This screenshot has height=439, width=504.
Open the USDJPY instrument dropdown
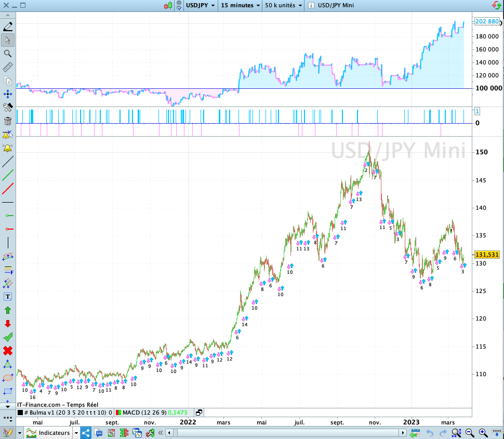pyautogui.click(x=200, y=6)
